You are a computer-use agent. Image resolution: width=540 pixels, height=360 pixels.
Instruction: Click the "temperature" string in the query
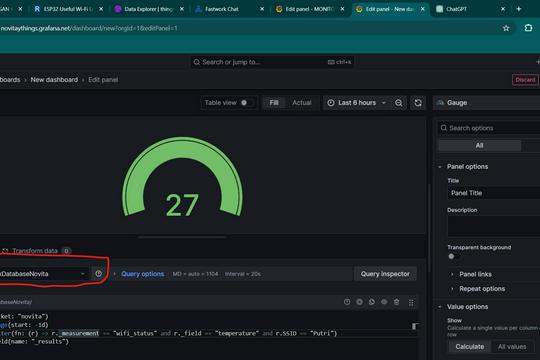(x=237, y=333)
